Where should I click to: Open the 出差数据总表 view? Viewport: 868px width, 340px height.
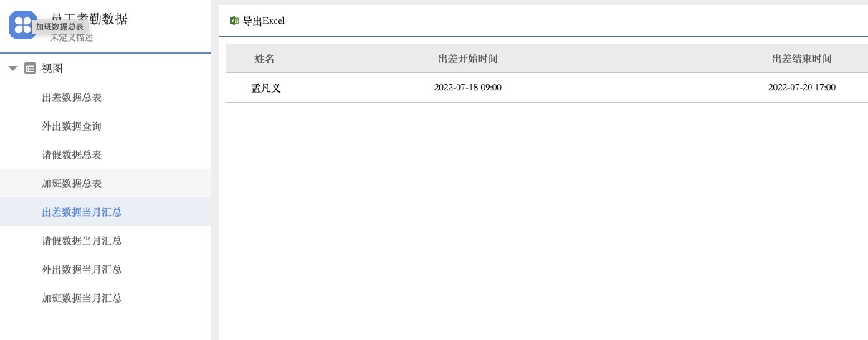point(72,98)
